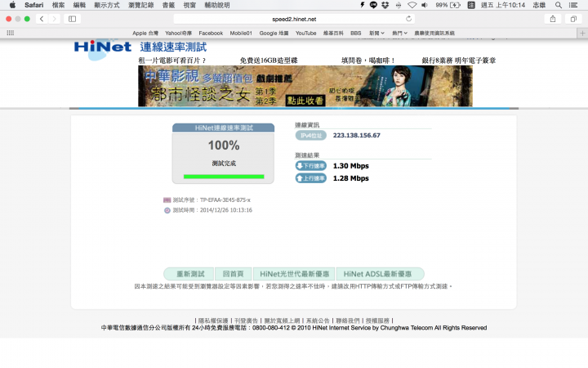Image resolution: width=588 pixels, height=368 pixels.
Task: Open the 免費送16GB造型碟 link
Action: (x=269, y=60)
